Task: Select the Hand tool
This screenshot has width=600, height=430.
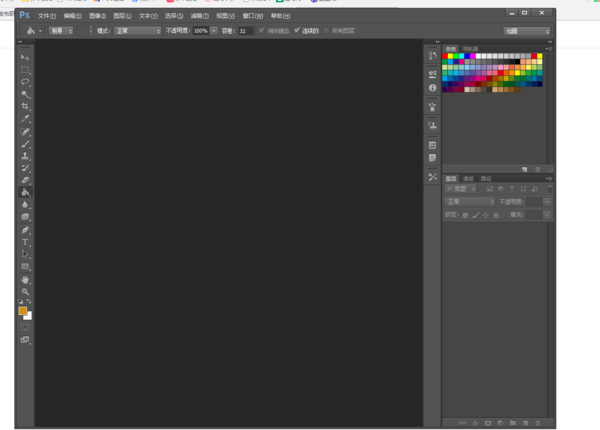Action: pyautogui.click(x=25, y=280)
